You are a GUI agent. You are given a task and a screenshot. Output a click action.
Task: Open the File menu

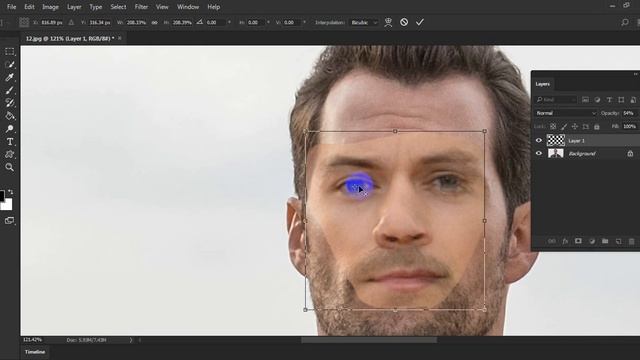[x=11, y=7]
